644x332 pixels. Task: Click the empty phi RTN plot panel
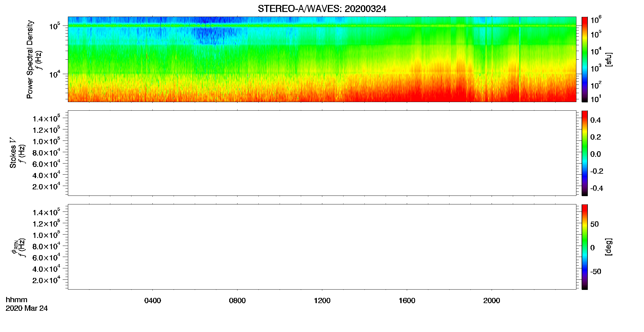point(322,247)
